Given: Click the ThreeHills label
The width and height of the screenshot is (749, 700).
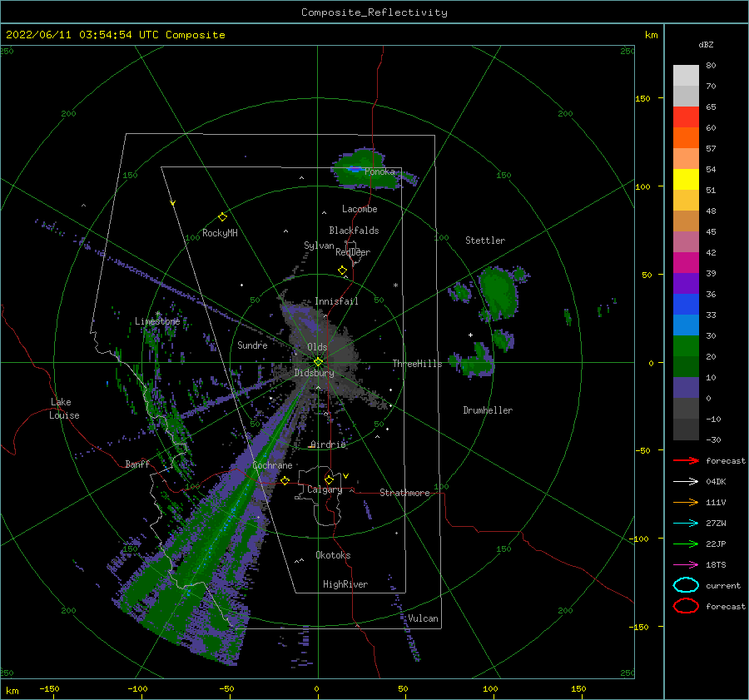Looking at the screenshot, I should pyautogui.click(x=417, y=364).
